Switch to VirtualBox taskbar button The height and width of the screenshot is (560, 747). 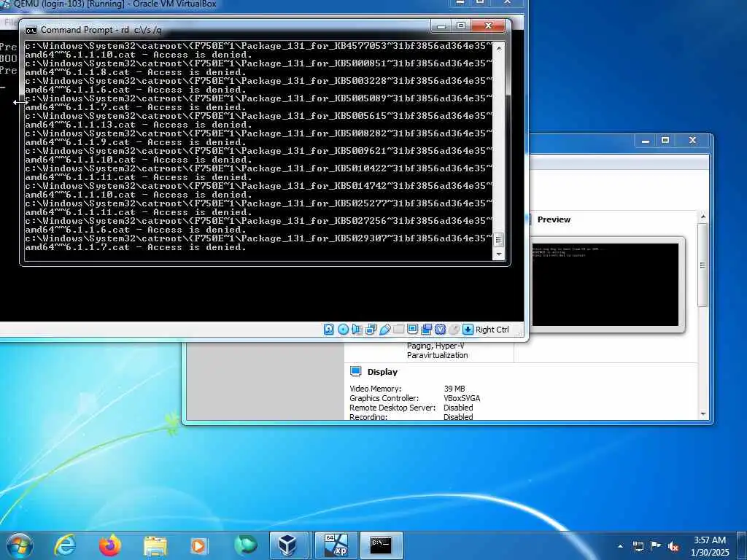pos(289,545)
